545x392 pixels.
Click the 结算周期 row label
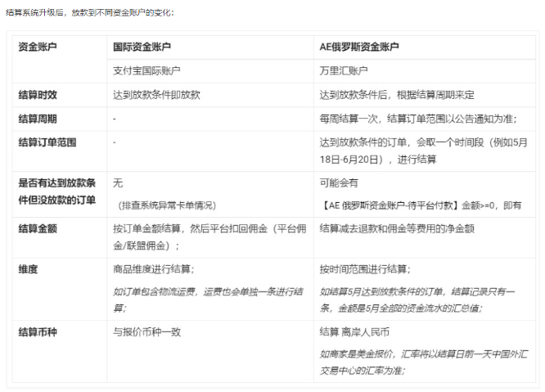[x=38, y=119]
